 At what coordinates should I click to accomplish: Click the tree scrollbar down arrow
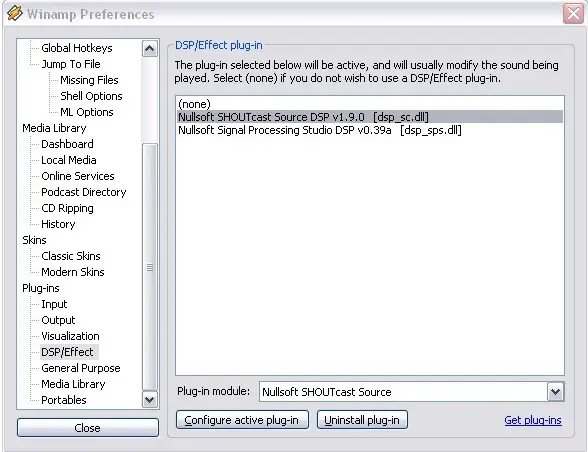[x=150, y=399]
